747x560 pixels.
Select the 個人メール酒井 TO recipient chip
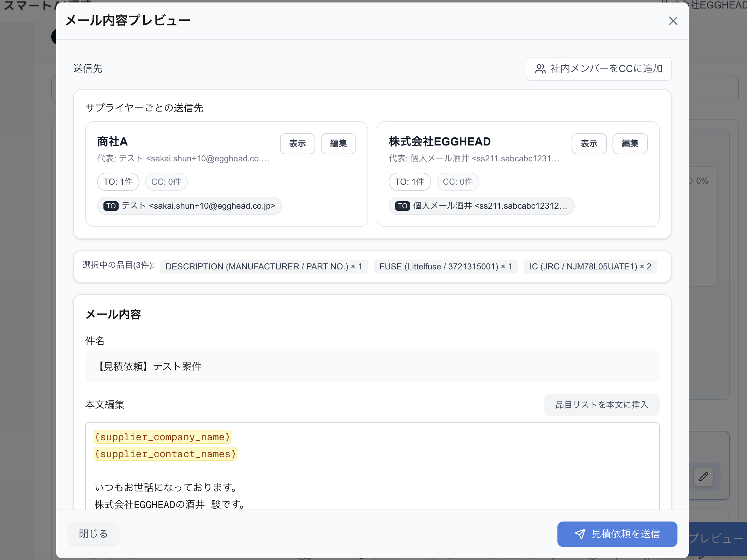[481, 206]
